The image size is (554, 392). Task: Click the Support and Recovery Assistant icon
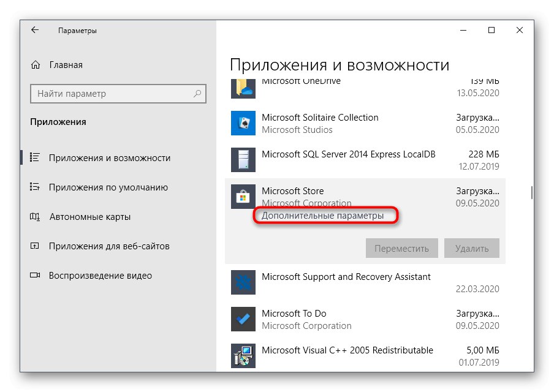(243, 282)
